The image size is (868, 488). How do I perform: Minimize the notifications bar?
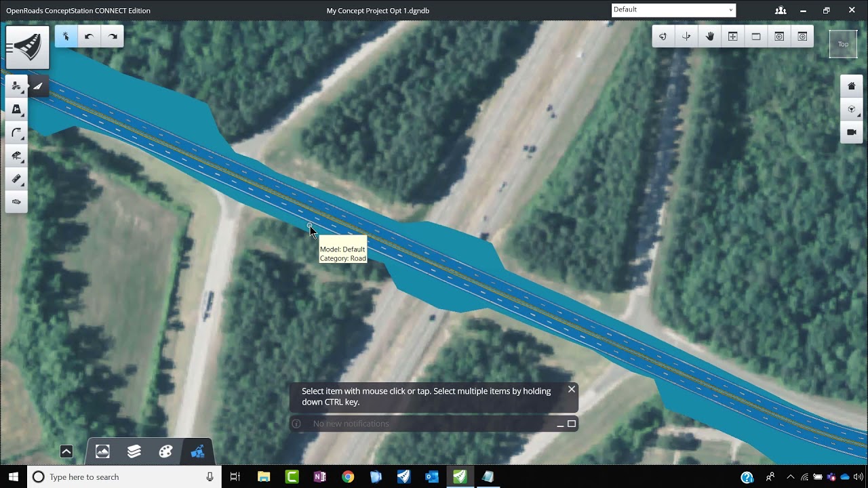pyautogui.click(x=560, y=424)
